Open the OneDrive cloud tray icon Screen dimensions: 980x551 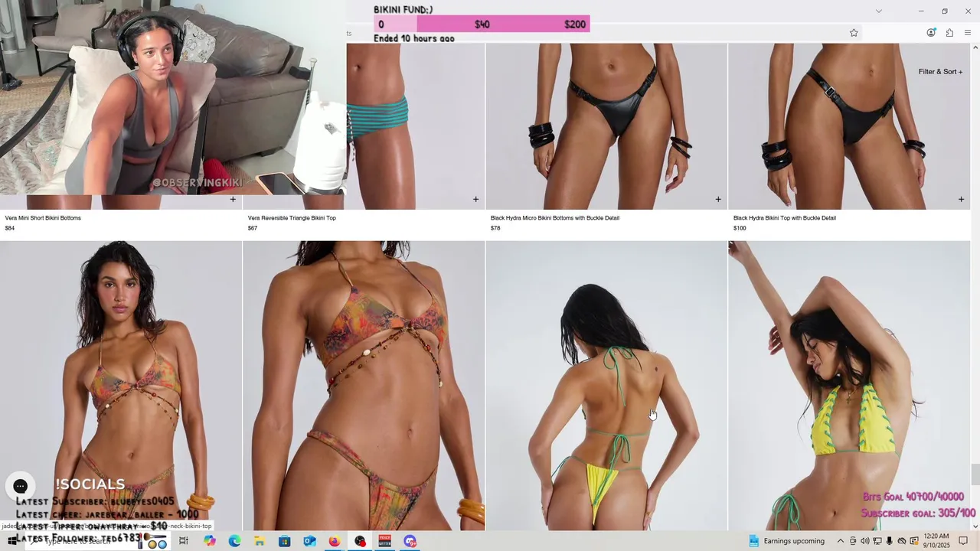coord(902,541)
